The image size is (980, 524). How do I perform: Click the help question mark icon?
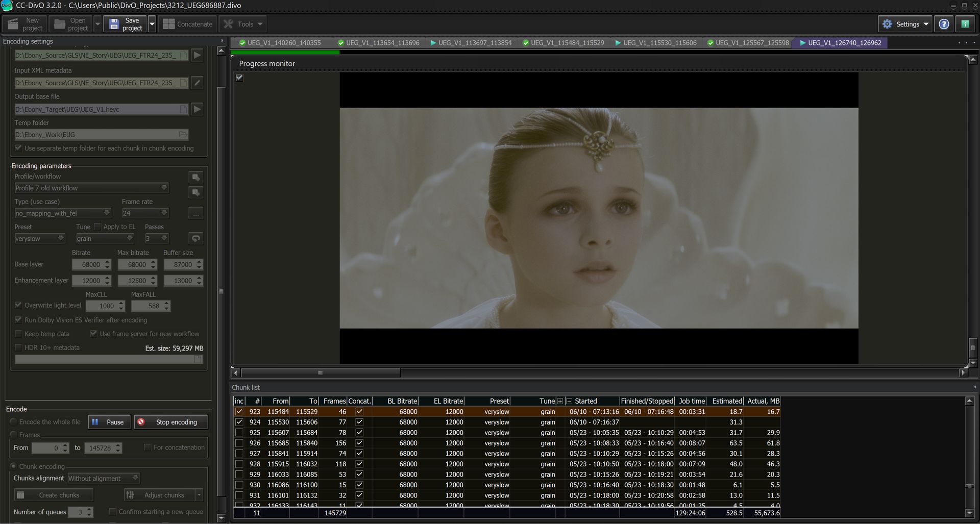pyautogui.click(x=943, y=23)
